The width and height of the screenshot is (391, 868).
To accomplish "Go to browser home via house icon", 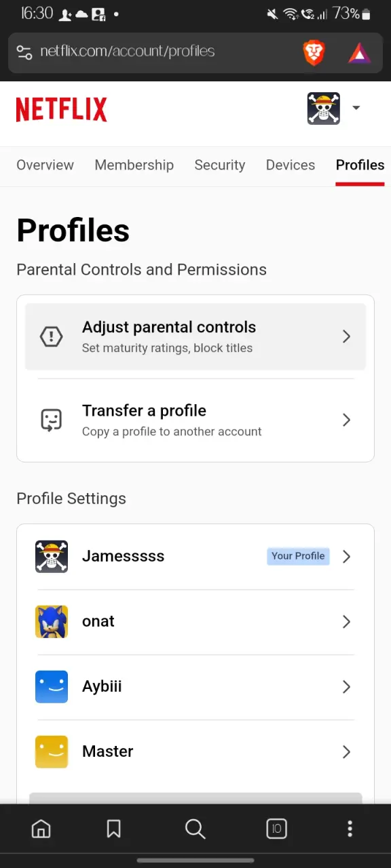I will (41, 829).
